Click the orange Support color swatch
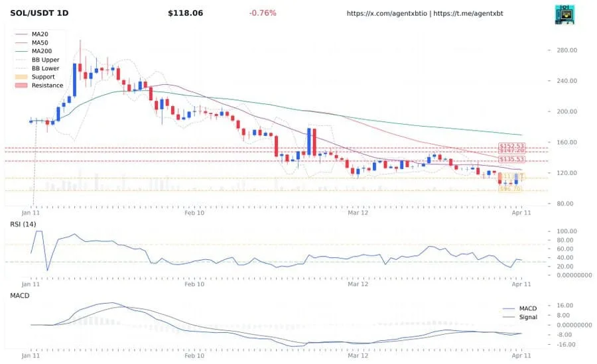The height and width of the screenshot is (364, 597). (x=21, y=77)
